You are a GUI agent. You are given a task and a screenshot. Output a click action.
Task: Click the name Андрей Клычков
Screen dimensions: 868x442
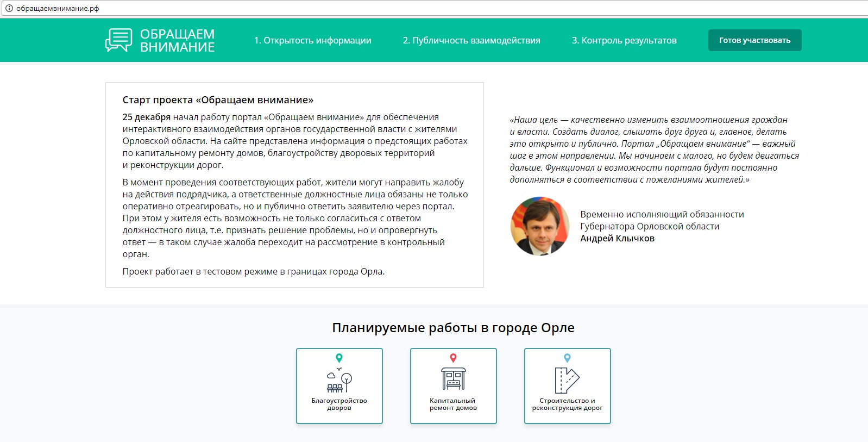(617, 238)
